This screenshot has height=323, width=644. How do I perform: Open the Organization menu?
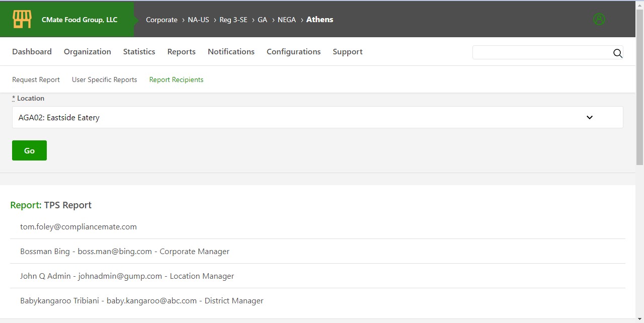87,52
